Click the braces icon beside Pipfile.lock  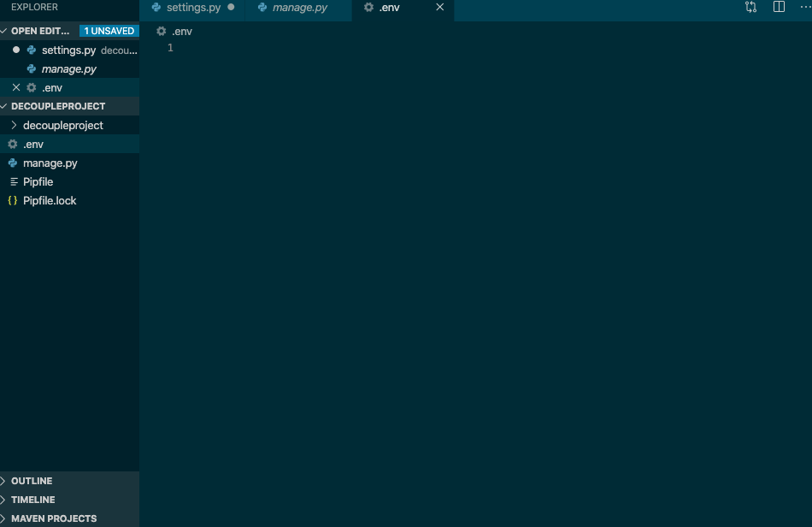click(13, 200)
